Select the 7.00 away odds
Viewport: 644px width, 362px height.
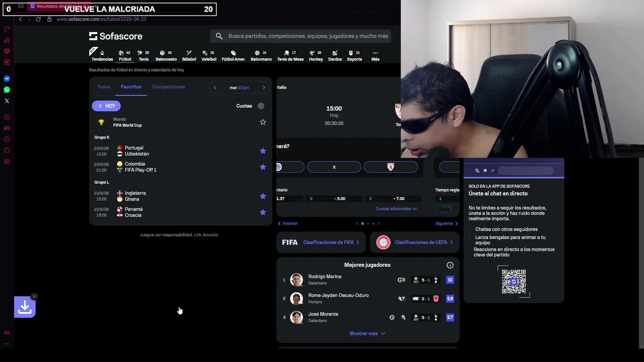(x=393, y=199)
